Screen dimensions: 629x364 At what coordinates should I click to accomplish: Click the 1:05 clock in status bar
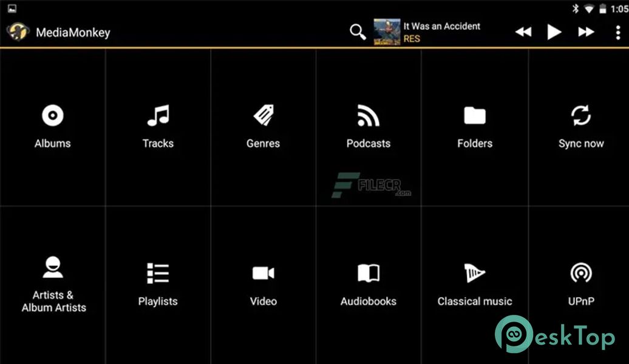tap(619, 9)
